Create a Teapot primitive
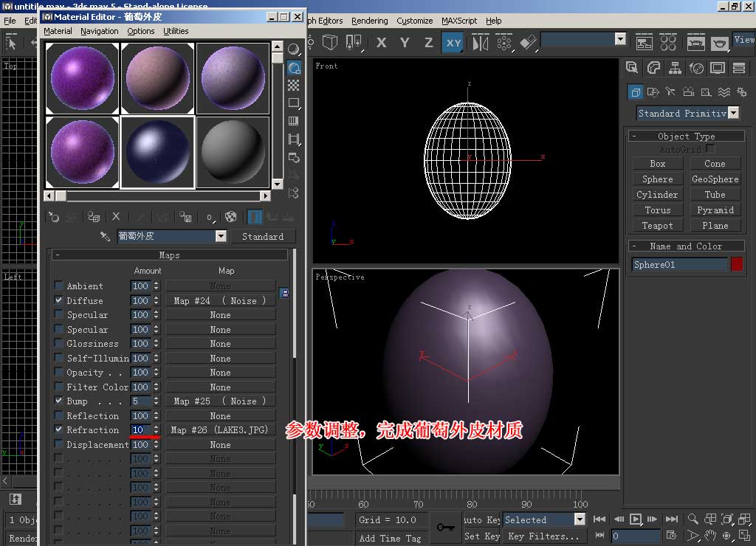The width and height of the screenshot is (756, 546). coord(657,226)
